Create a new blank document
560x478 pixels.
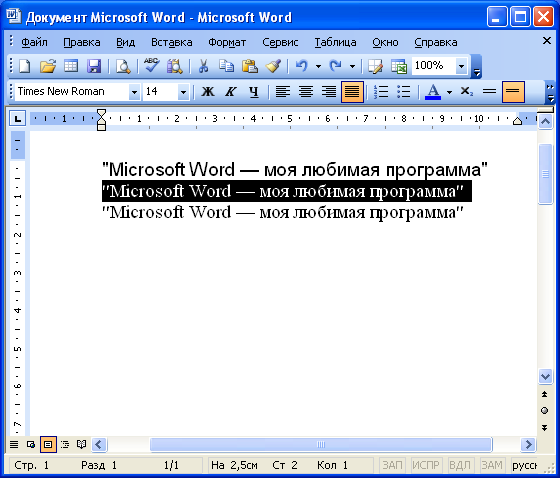point(25,66)
